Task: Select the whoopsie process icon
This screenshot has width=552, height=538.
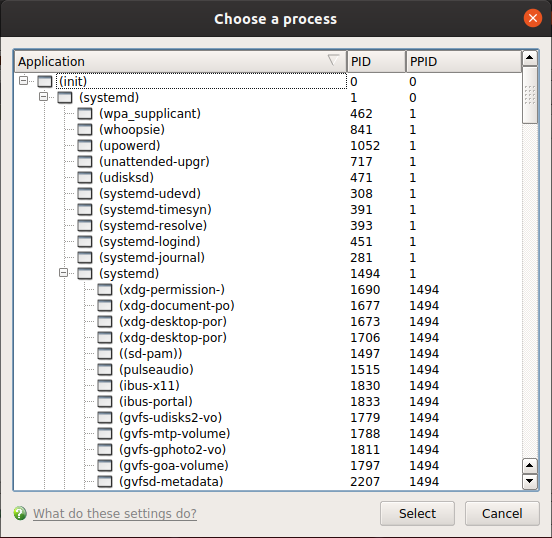Action: coord(85,130)
